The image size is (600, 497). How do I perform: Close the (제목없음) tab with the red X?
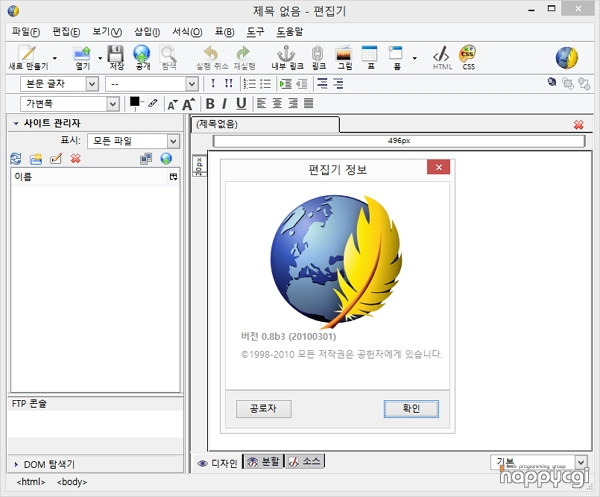[x=579, y=124]
